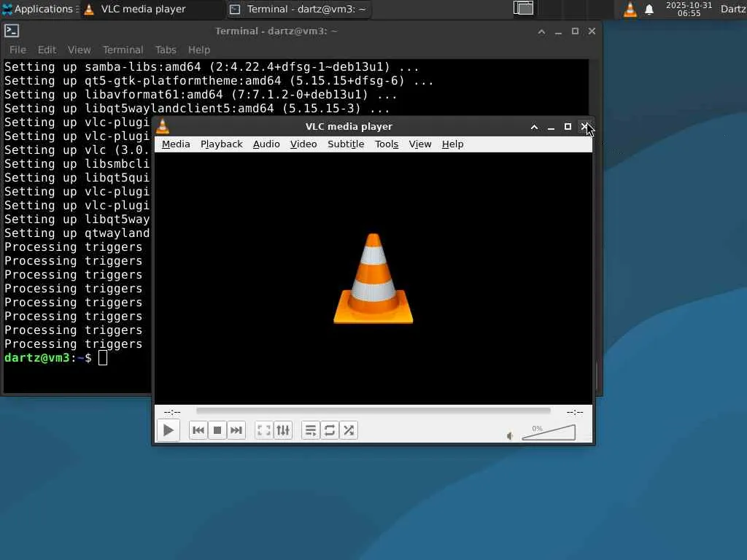This screenshot has width=747, height=560.
Task: Click the samba-libs setup line in Terminal
Action: click(212, 66)
